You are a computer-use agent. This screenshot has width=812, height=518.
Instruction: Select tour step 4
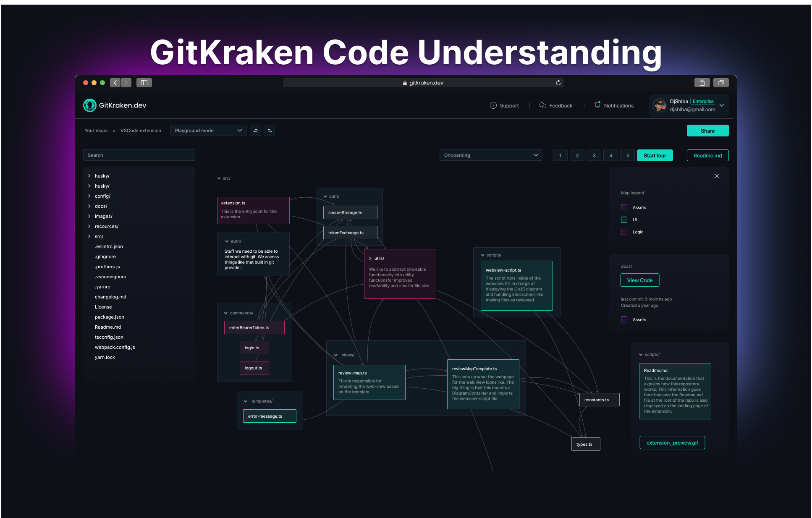tap(611, 155)
